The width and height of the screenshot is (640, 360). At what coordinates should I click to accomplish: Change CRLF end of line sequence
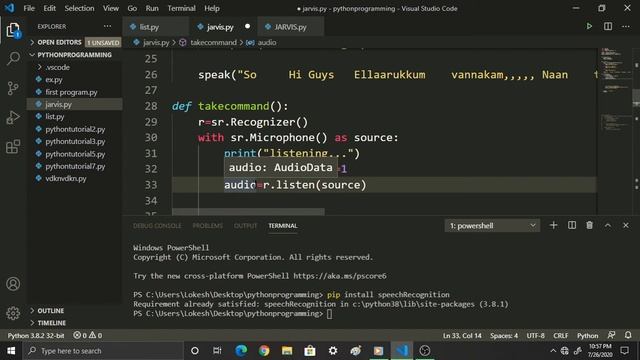560,336
